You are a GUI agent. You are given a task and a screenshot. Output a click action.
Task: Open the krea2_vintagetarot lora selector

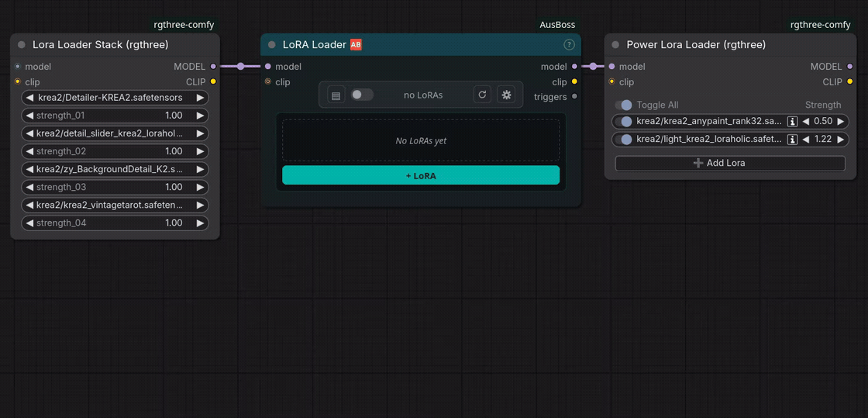tap(115, 206)
